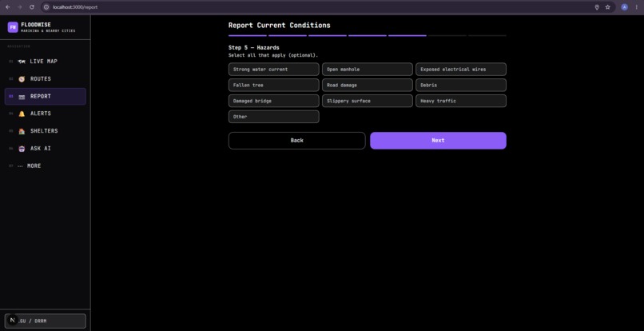Screen dimensions: 644x331
Task: Mark the Heavy traffic hazard
Action: pos(461,101)
